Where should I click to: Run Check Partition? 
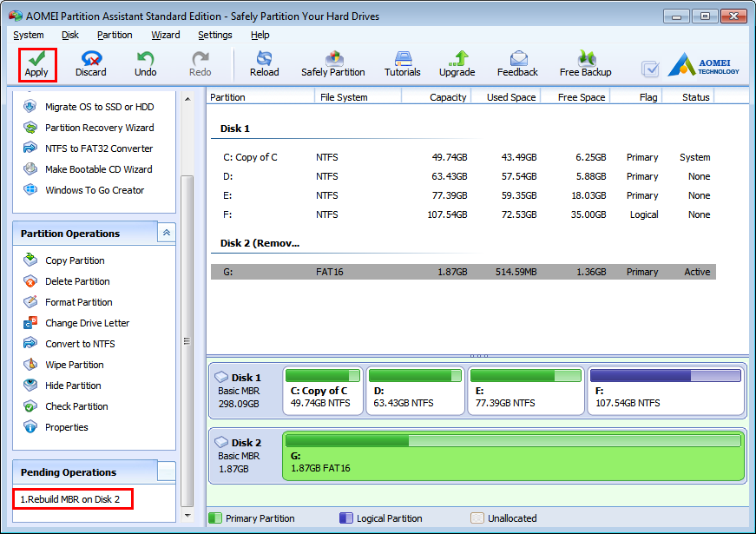[66, 406]
